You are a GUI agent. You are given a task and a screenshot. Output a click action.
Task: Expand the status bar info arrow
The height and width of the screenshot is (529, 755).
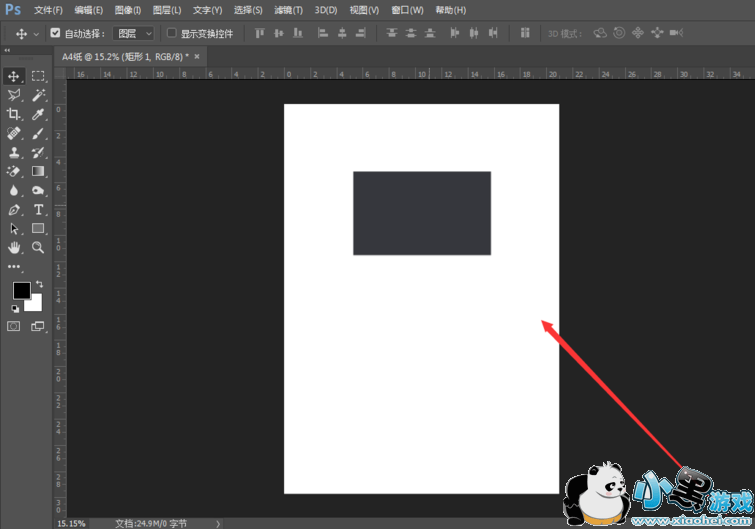coord(218,523)
